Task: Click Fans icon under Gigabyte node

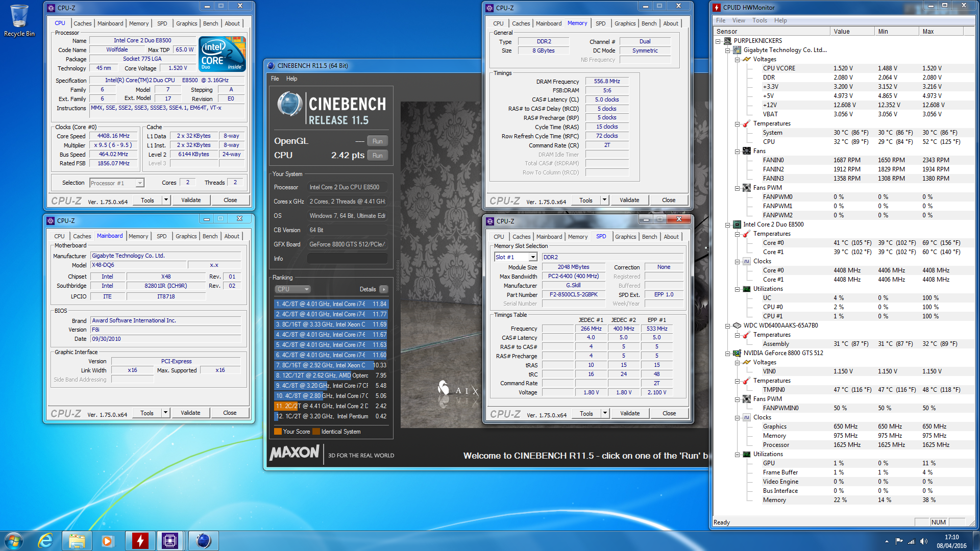Action: pyautogui.click(x=747, y=151)
